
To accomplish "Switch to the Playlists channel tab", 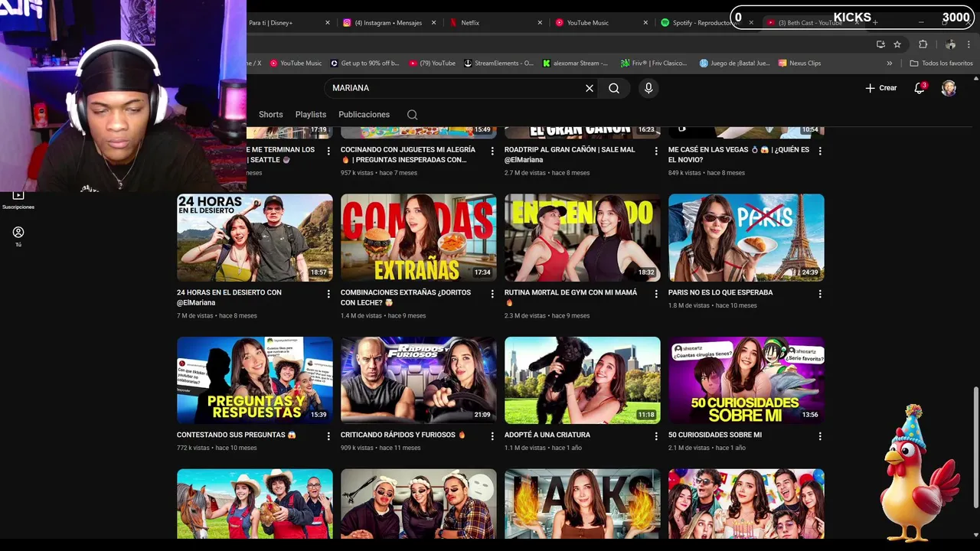I will click(311, 114).
